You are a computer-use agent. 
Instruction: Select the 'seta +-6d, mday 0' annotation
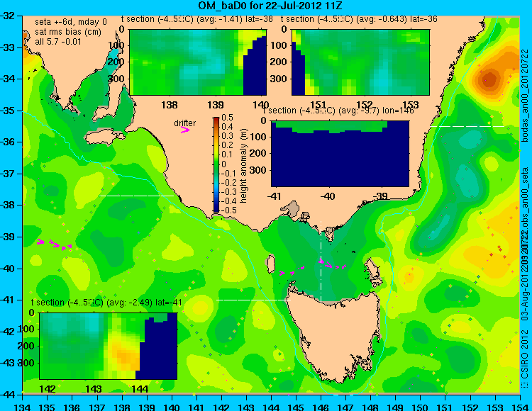tap(70, 22)
